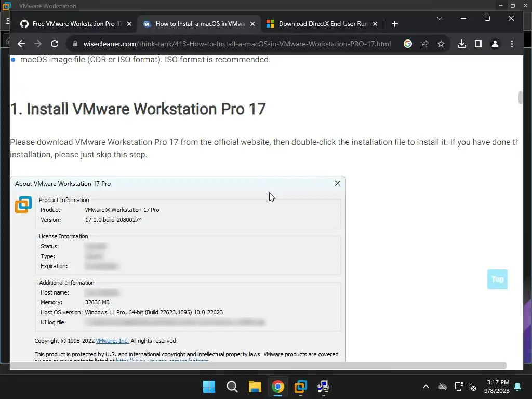The image size is (532, 399).
Task: Click the vertical page scrollbar thumb
Action: (521, 98)
